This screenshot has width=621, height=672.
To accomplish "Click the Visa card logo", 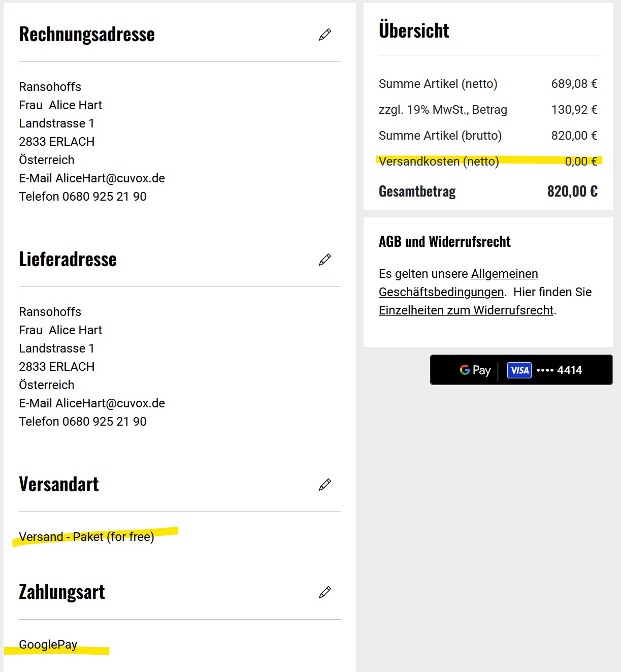I will coord(519,370).
